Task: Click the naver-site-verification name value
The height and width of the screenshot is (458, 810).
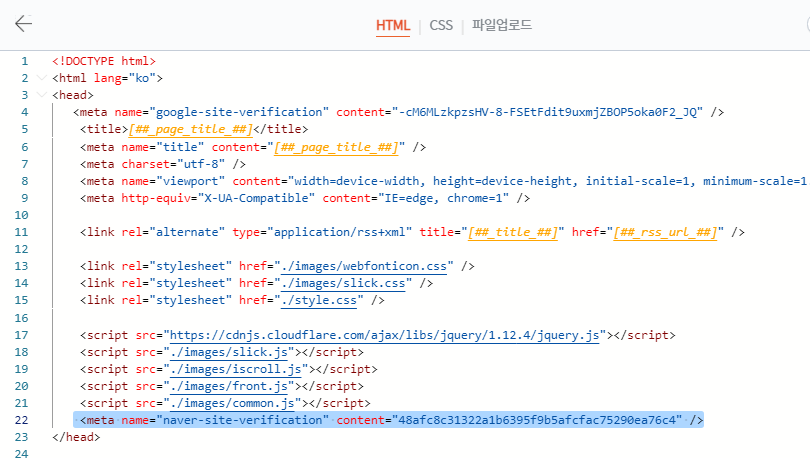Action: tap(242, 420)
